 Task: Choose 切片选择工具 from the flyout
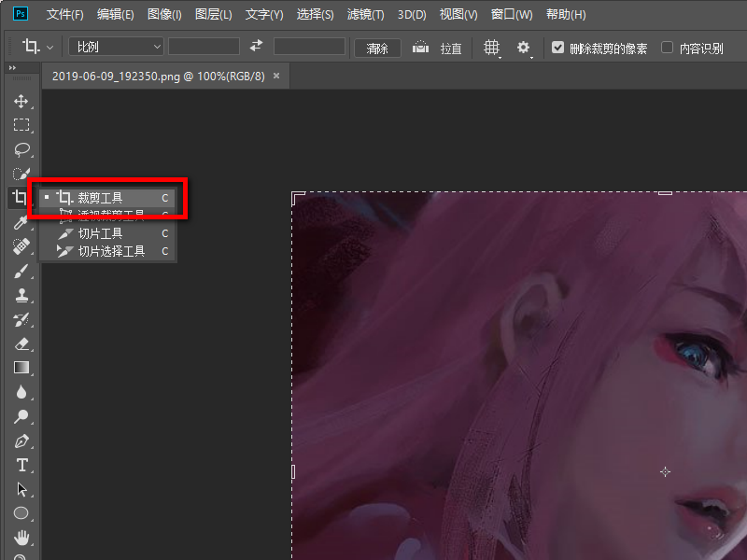tap(107, 251)
